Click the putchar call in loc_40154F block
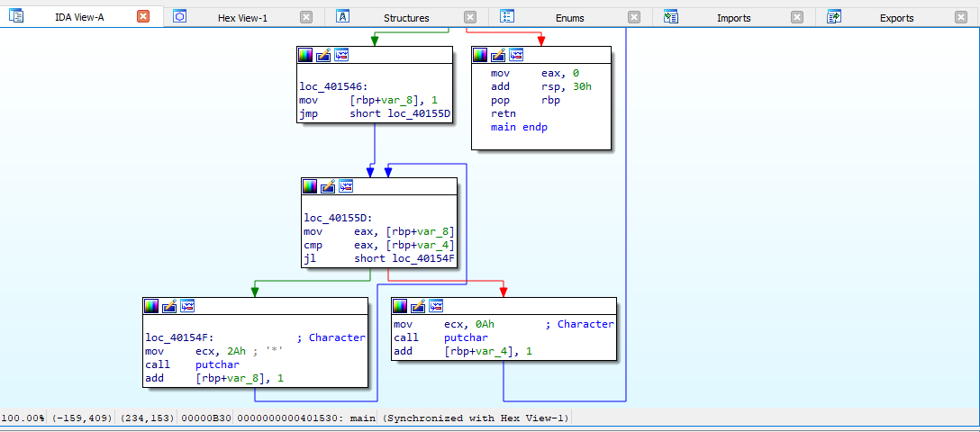Viewport: 980px width, 432px height. pos(217,365)
